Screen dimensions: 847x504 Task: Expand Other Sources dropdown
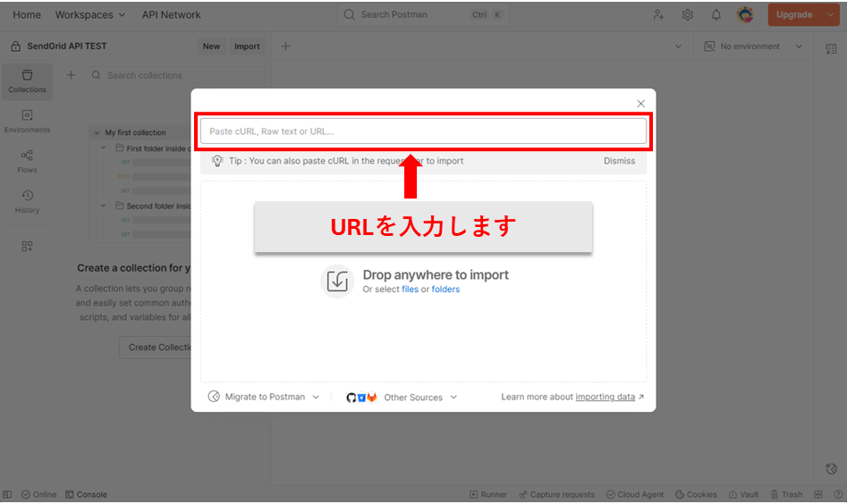(453, 397)
